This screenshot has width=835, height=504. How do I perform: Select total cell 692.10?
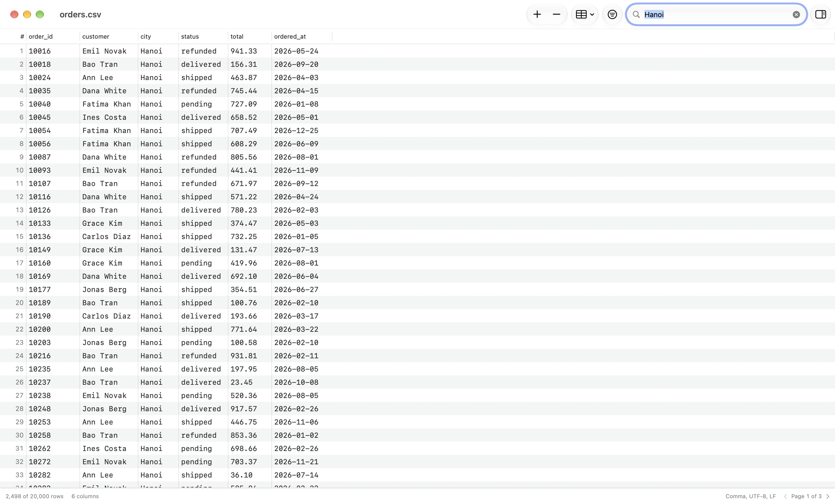tap(250, 276)
